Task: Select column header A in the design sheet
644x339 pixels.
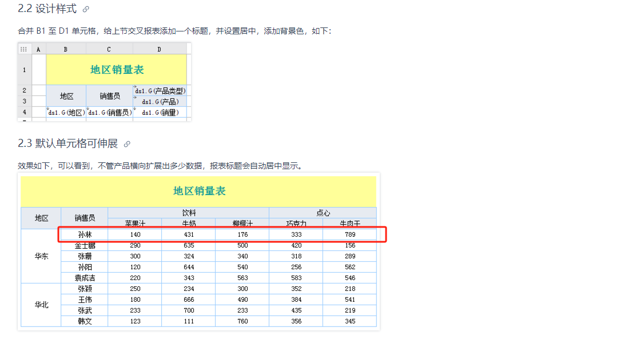Action: (38, 49)
